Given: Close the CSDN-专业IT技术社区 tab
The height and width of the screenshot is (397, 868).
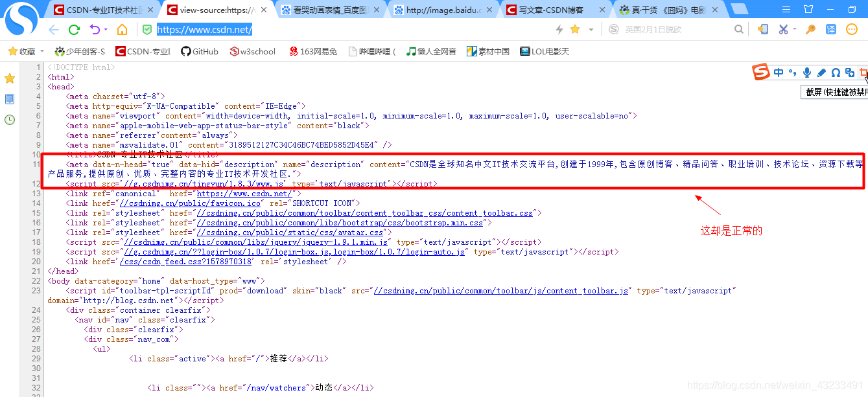Looking at the screenshot, I should (150, 10).
